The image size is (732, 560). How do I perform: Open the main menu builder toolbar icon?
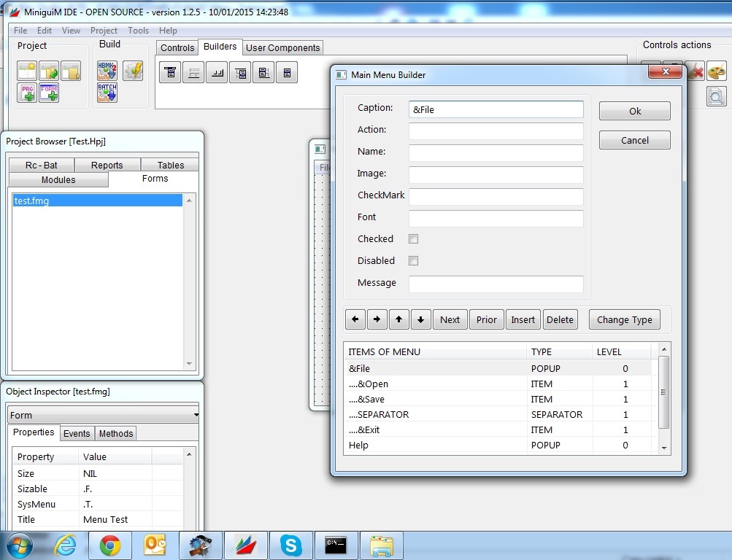(x=170, y=73)
